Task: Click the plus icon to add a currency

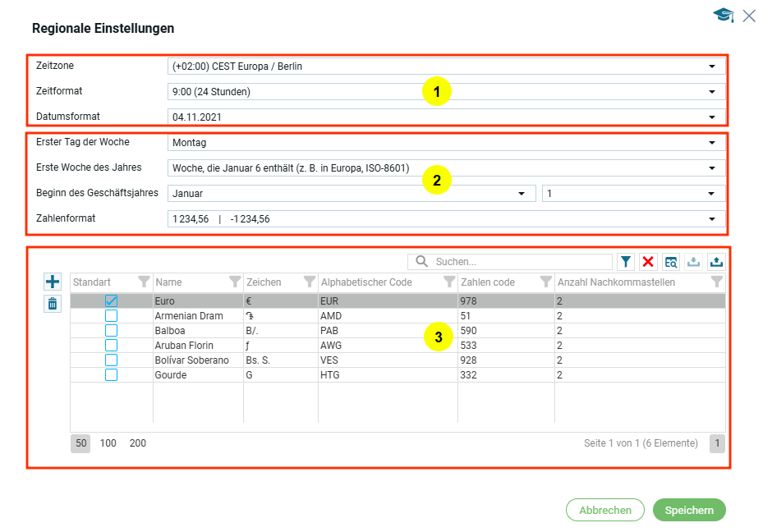Action: tap(53, 282)
